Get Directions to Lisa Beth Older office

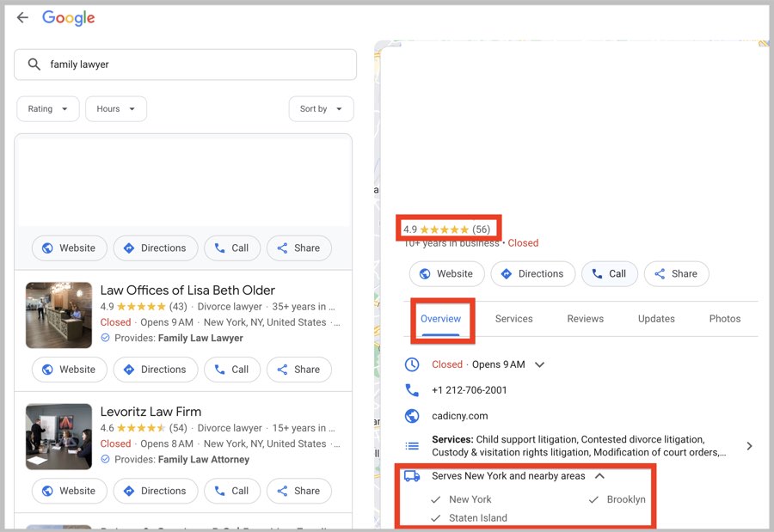tap(156, 370)
